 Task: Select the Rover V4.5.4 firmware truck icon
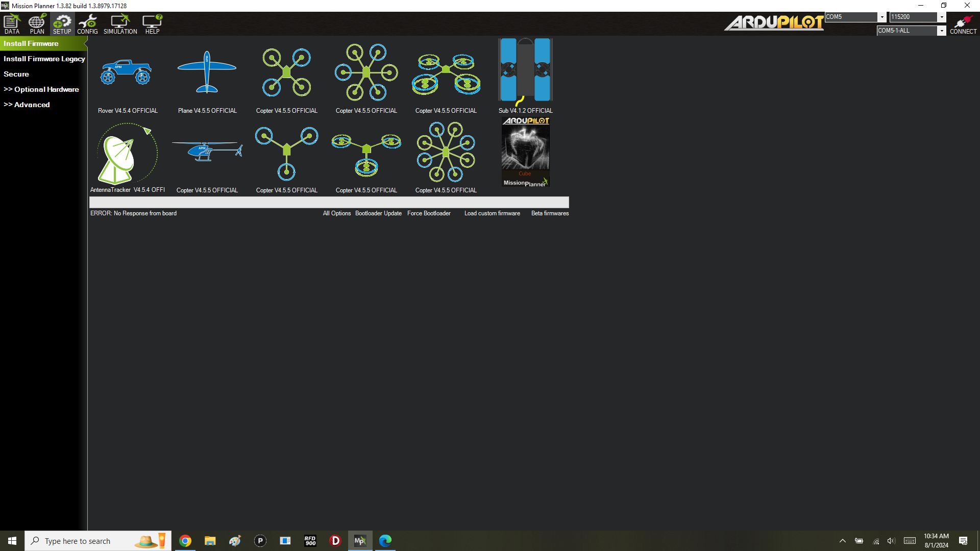click(126, 72)
